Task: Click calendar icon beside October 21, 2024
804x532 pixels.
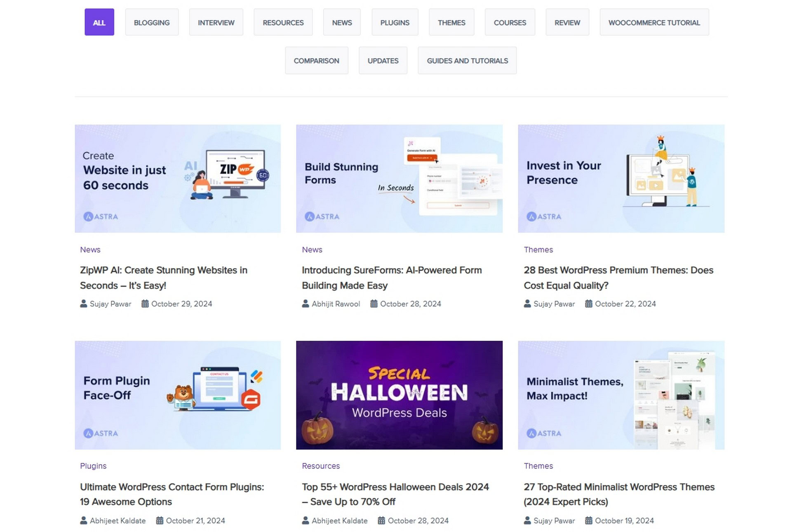Action: pos(160,520)
